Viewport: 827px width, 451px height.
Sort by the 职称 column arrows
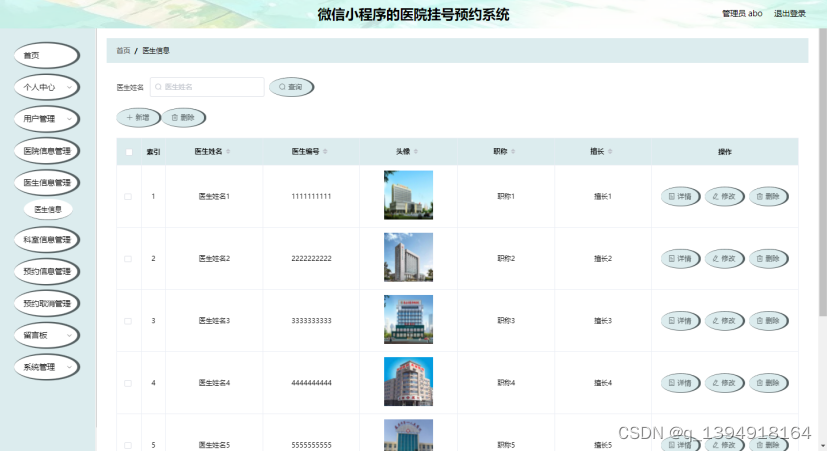[x=513, y=151]
